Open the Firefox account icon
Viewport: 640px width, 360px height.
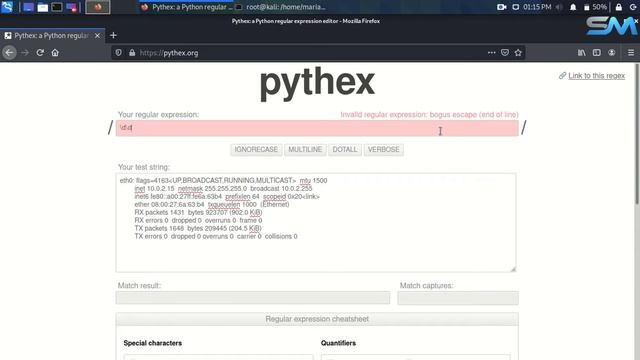(x=611, y=53)
